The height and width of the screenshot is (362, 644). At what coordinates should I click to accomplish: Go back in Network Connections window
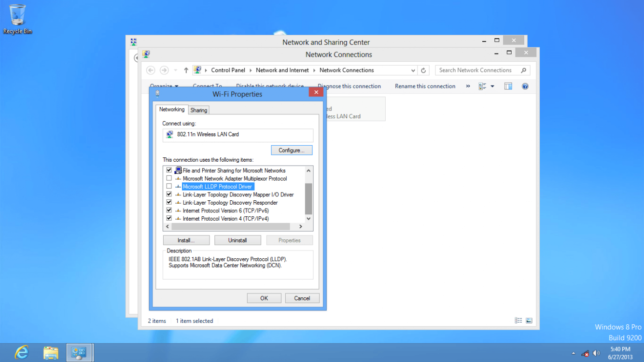pyautogui.click(x=151, y=70)
